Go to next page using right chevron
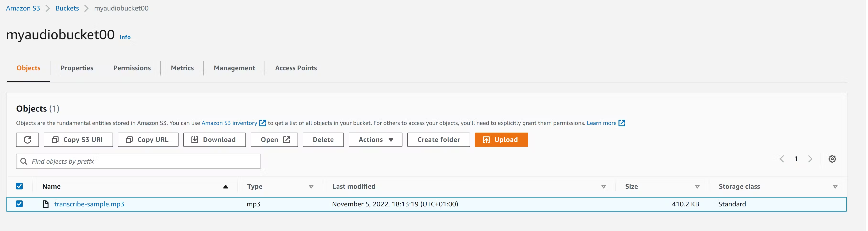 [810, 159]
